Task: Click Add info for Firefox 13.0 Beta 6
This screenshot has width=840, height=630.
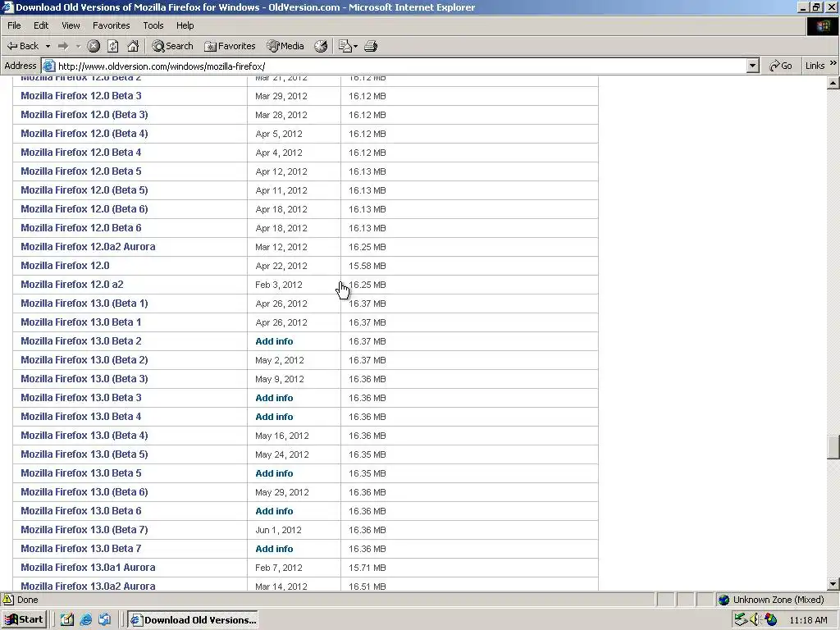Action: 274,511
